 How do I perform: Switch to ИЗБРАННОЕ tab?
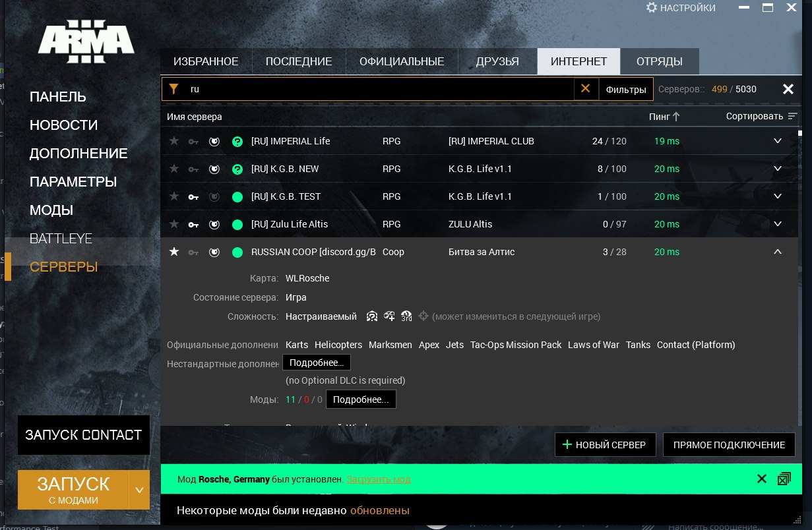(x=206, y=61)
